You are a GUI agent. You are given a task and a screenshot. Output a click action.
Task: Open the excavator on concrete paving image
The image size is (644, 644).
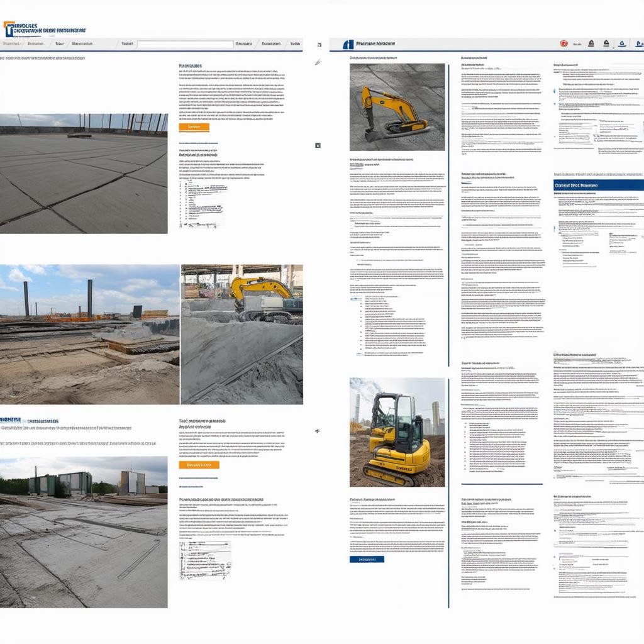tap(397, 107)
